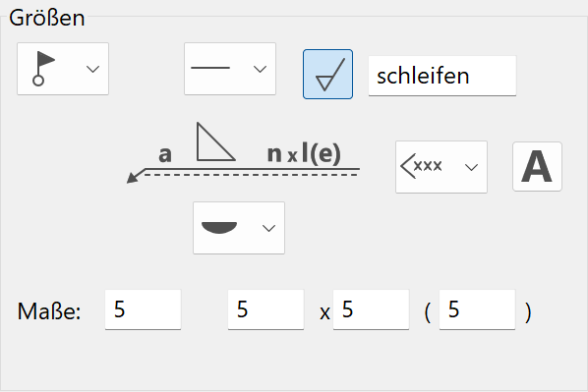Image resolution: width=588 pixels, height=392 pixels.
Task: Expand the flag symbol dropdown arrow
Action: click(92, 69)
